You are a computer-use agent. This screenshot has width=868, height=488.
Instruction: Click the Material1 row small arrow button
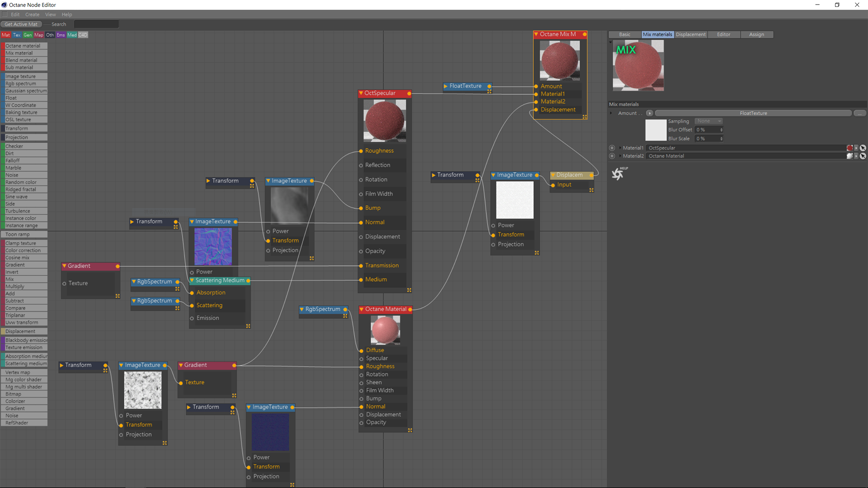click(856, 148)
